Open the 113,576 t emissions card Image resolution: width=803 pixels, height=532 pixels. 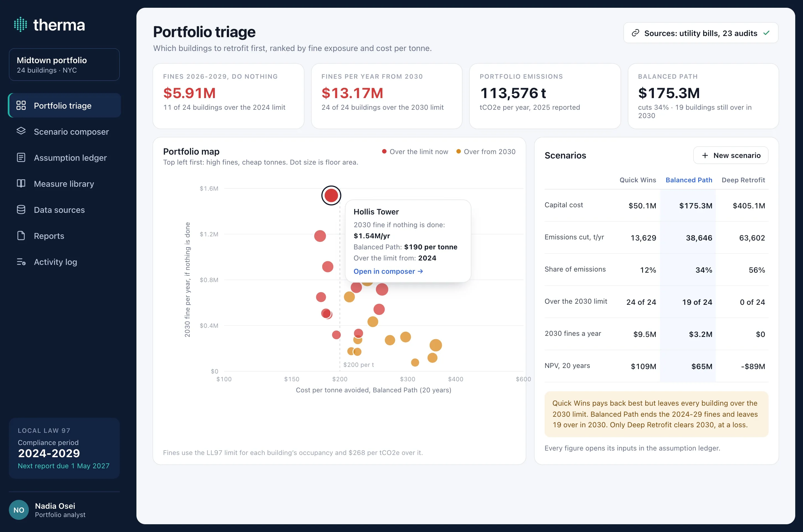click(545, 96)
